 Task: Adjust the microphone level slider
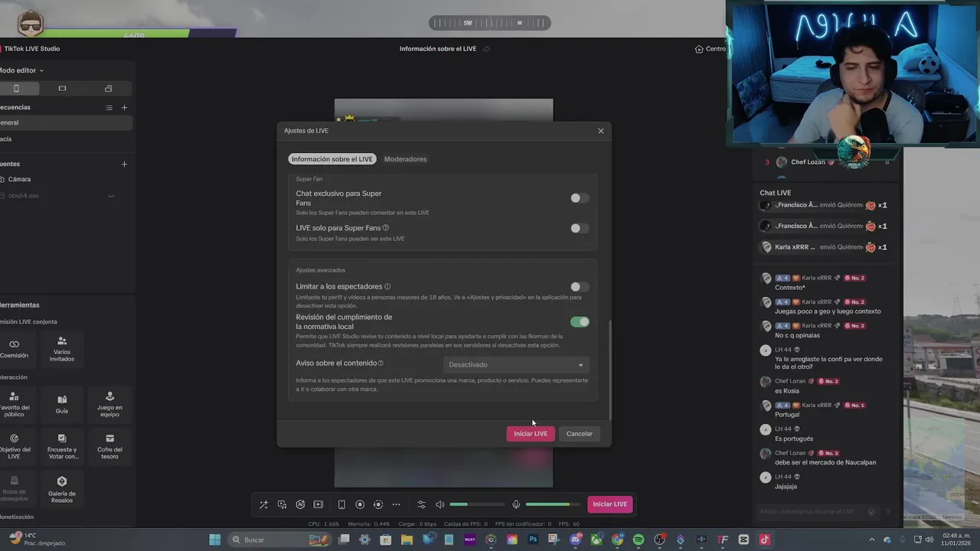pos(553,504)
